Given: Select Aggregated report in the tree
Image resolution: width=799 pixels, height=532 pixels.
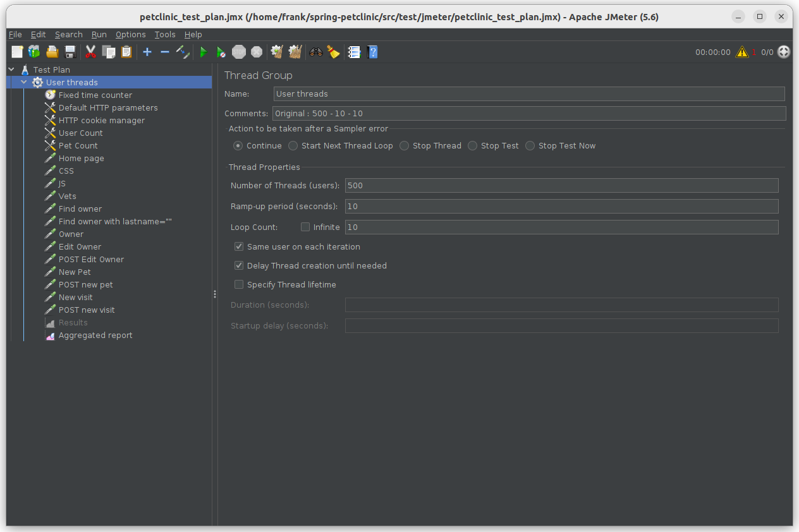Looking at the screenshot, I should pos(95,336).
